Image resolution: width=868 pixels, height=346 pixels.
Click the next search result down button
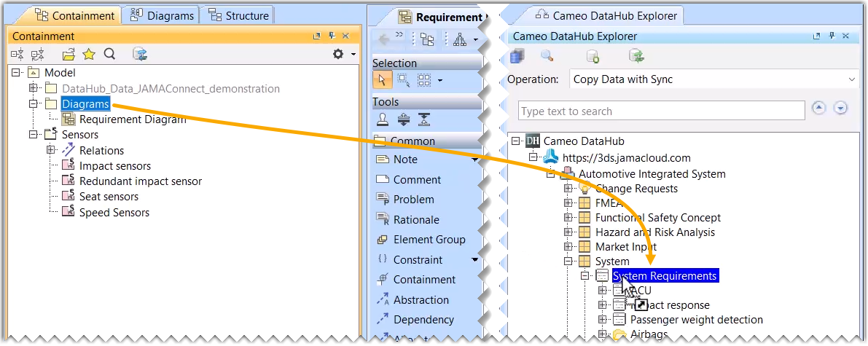coord(841,108)
